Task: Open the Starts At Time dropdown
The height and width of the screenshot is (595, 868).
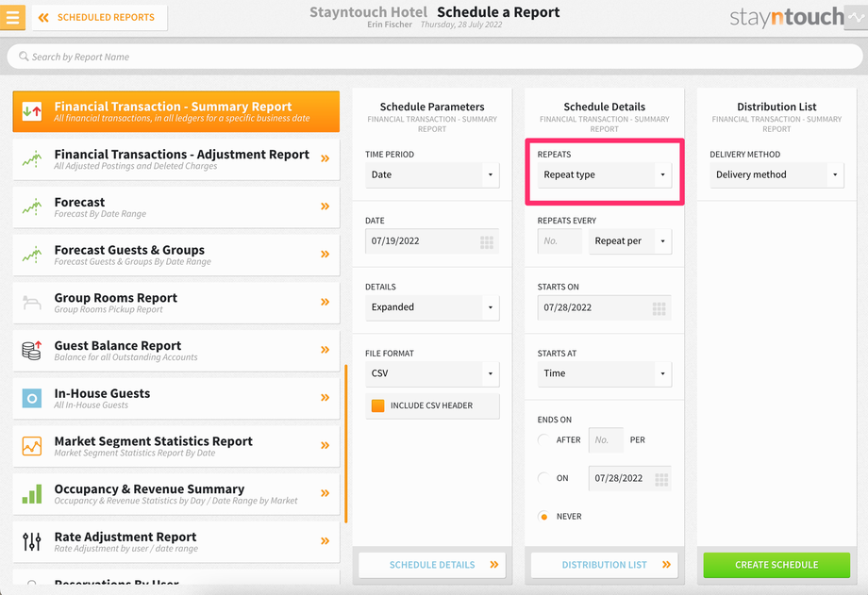Action: click(605, 373)
